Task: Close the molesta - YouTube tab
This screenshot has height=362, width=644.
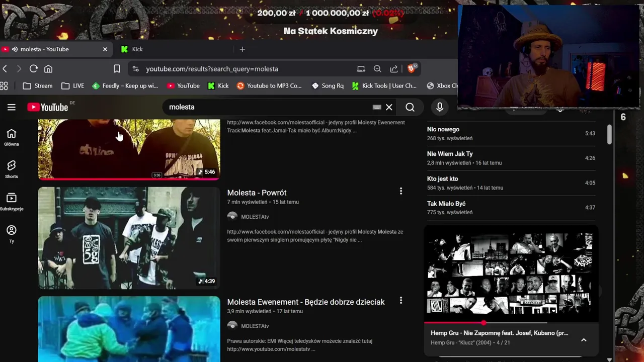Action: pos(105,49)
